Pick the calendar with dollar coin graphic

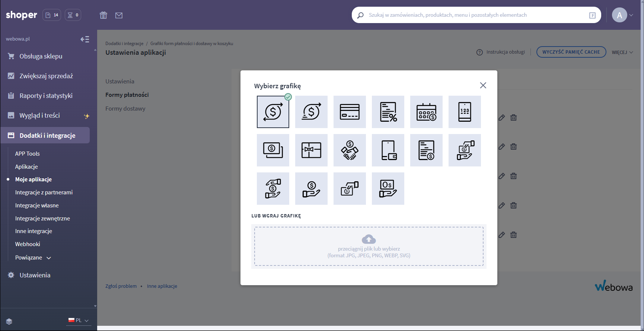tap(426, 112)
